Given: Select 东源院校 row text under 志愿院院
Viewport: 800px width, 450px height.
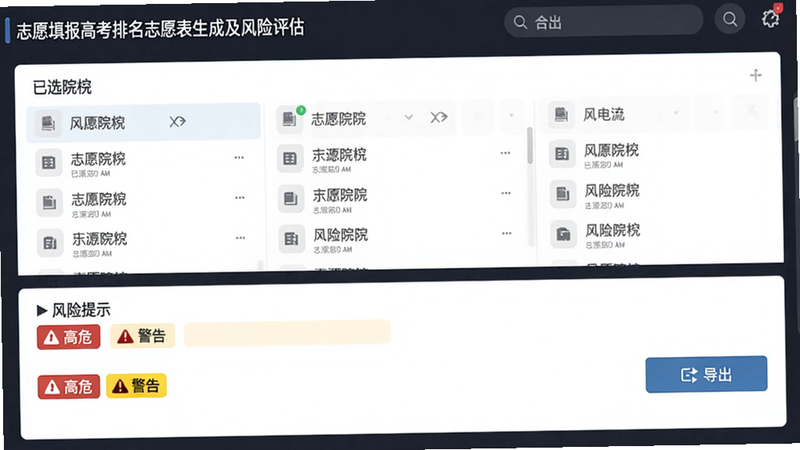Looking at the screenshot, I should [339, 155].
